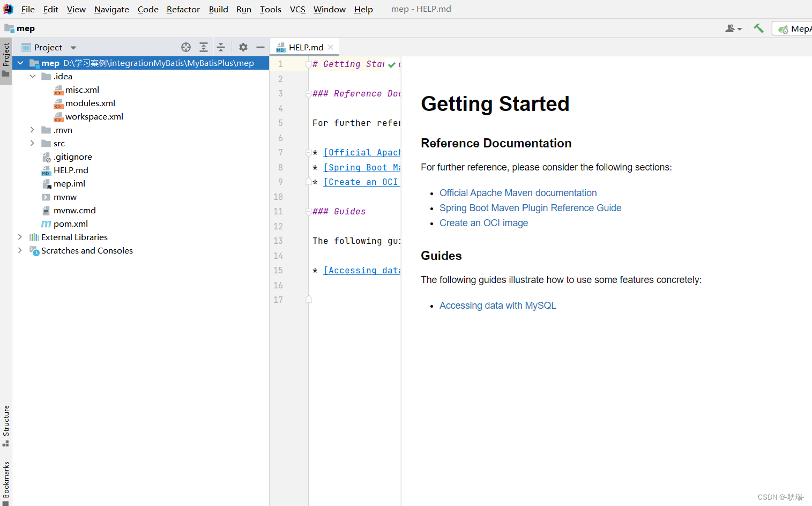Collapse the .idea folder
The image size is (812, 506).
(33, 76)
